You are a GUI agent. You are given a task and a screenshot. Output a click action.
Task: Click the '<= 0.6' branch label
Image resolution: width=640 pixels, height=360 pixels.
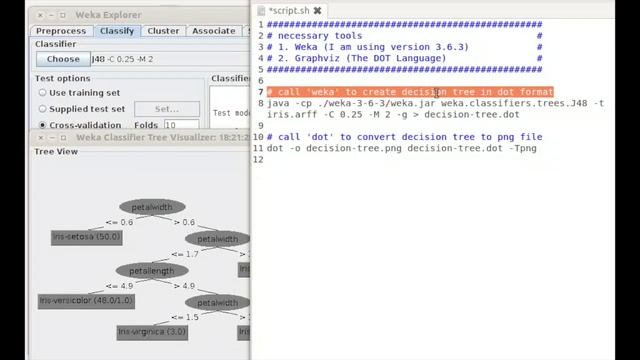pyautogui.click(x=119, y=222)
